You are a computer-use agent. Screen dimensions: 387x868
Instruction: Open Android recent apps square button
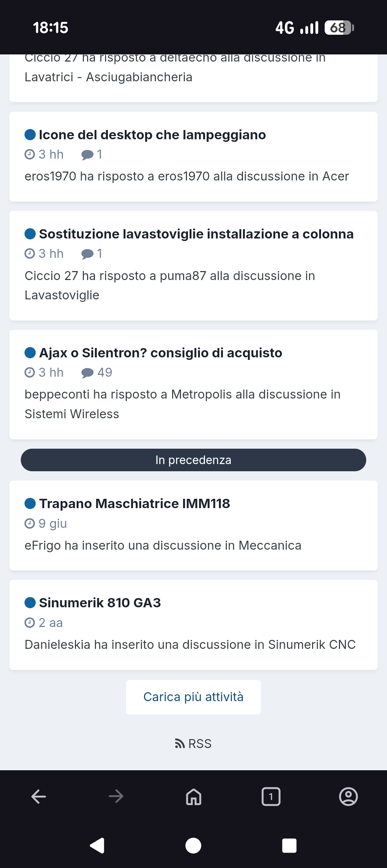(x=289, y=846)
